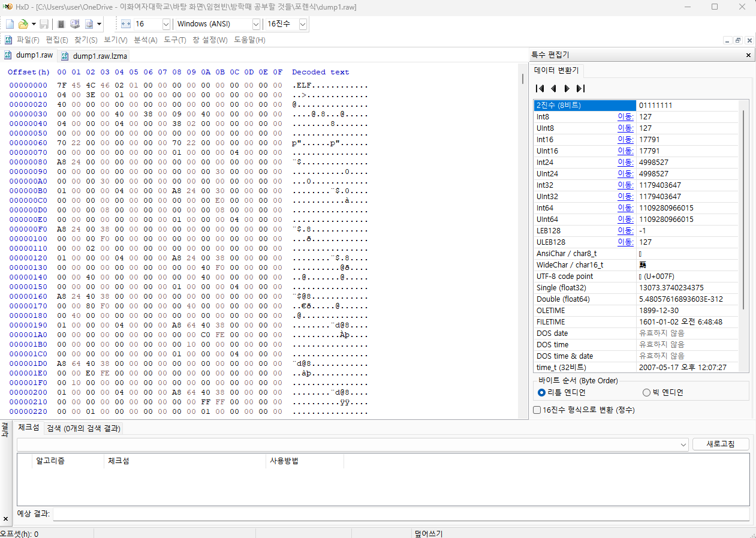Viewport: 756px width, 538px height.
Task: Click hex byte 7F at offset 00000000
Action: click(x=62, y=85)
